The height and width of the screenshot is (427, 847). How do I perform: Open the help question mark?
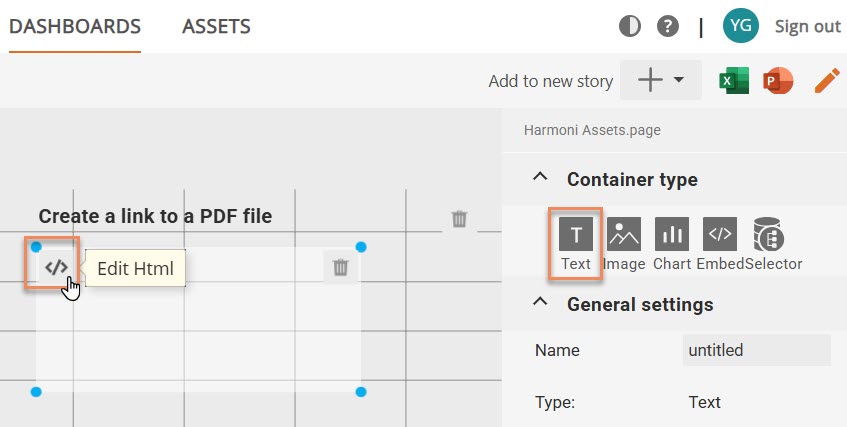click(668, 26)
